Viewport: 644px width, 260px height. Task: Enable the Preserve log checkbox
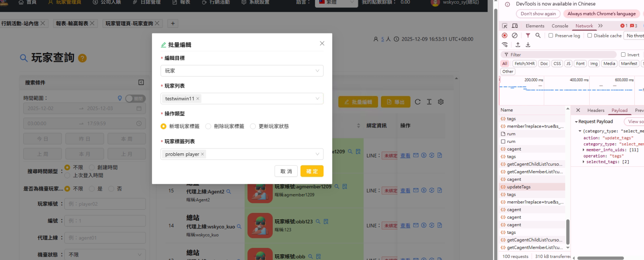click(x=551, y=35)
